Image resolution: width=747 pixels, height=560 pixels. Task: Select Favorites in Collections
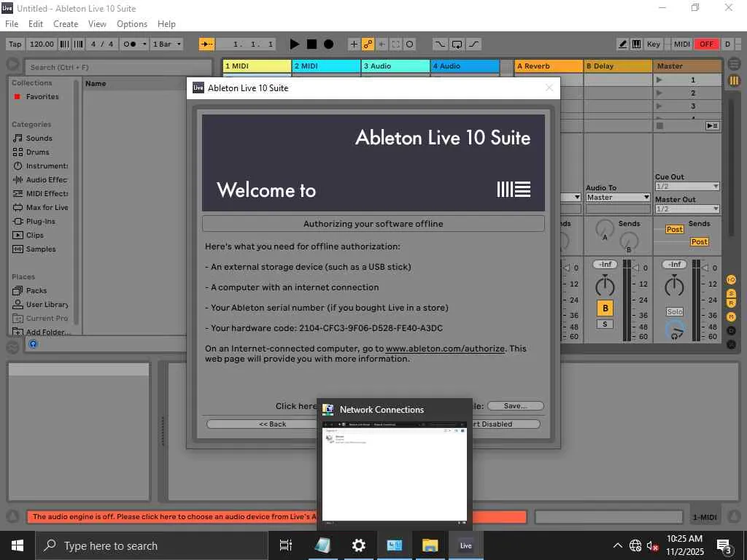coord(42,97)
